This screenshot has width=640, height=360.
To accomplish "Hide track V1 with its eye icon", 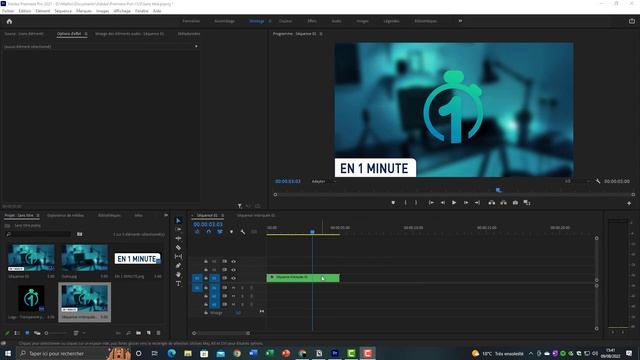I will click(233, 278).
